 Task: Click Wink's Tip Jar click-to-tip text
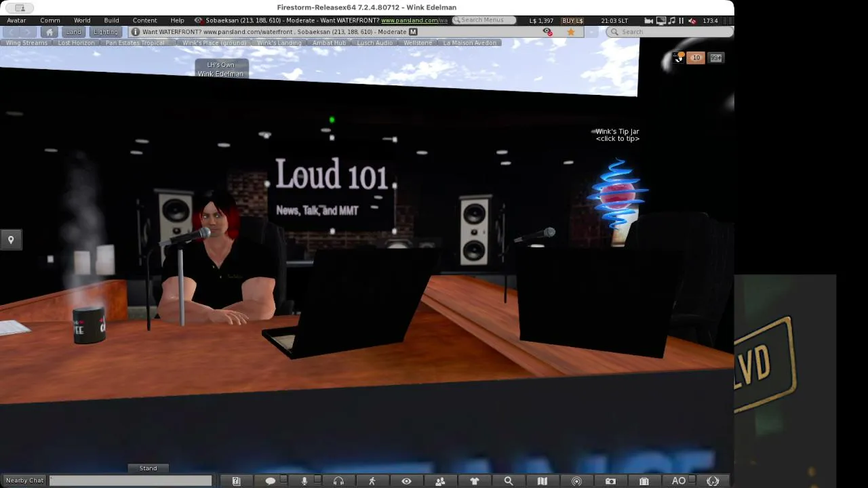[x=617, y=135]
